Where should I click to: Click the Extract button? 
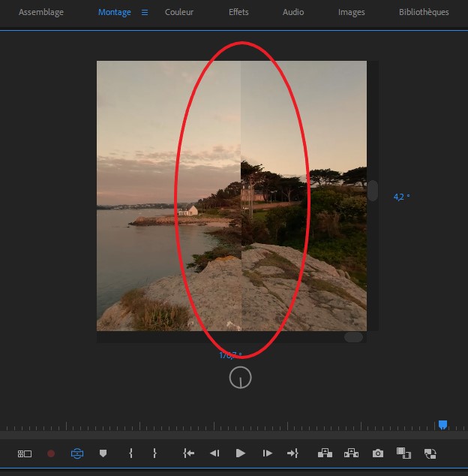click(351, 453)
